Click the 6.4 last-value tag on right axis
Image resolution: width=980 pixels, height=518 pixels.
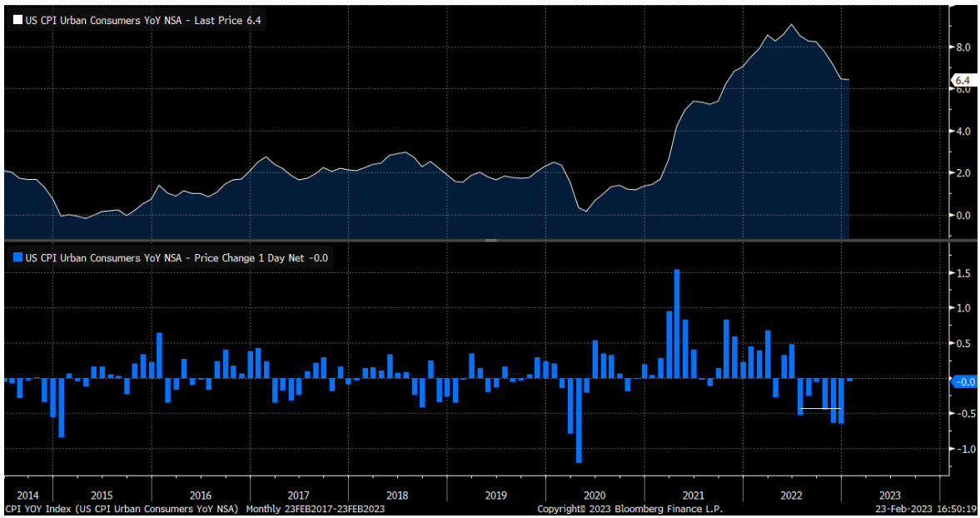click(962, 81)
